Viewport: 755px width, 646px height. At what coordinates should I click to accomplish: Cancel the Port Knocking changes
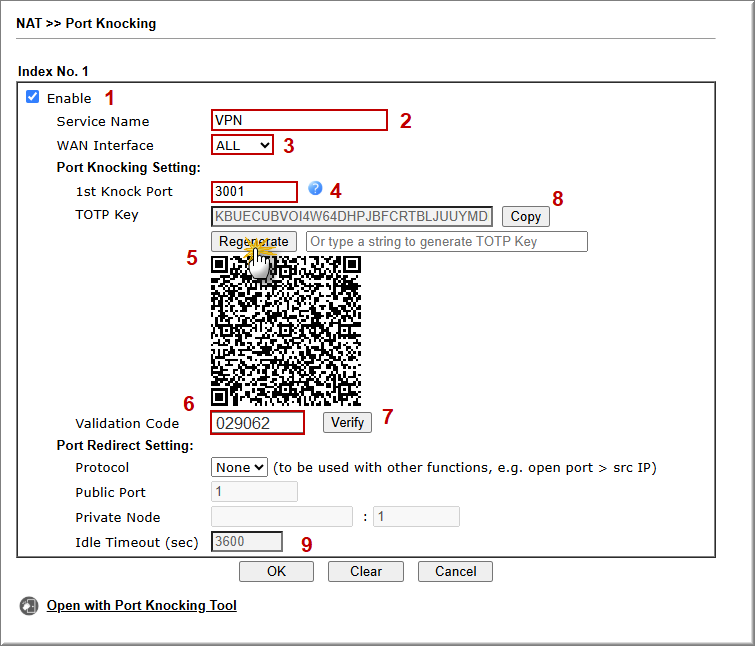click(x=456, y=571)
